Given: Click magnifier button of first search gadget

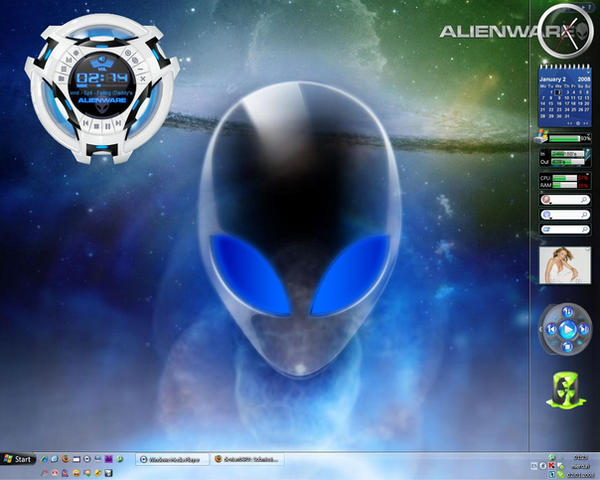Looking at the screenshot, I should coord(584,199).
